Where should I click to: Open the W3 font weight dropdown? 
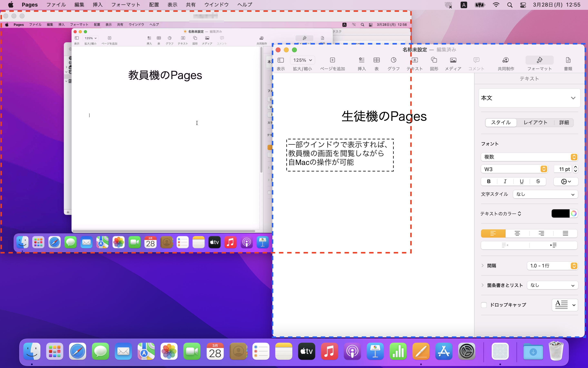(514, 169)
